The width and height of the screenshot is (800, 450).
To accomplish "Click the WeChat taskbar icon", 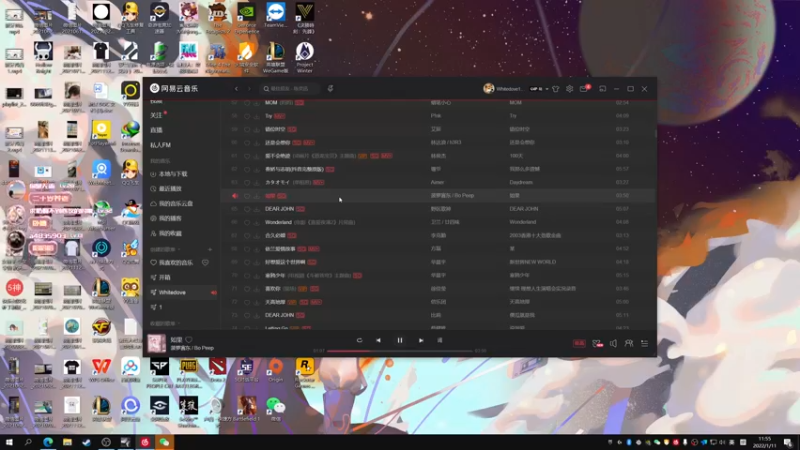I will click(164, 442).
